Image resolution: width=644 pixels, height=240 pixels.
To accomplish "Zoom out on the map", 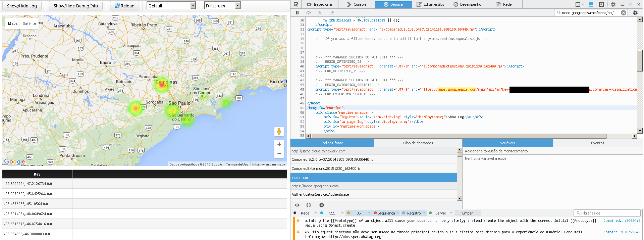I will [279, 154].
